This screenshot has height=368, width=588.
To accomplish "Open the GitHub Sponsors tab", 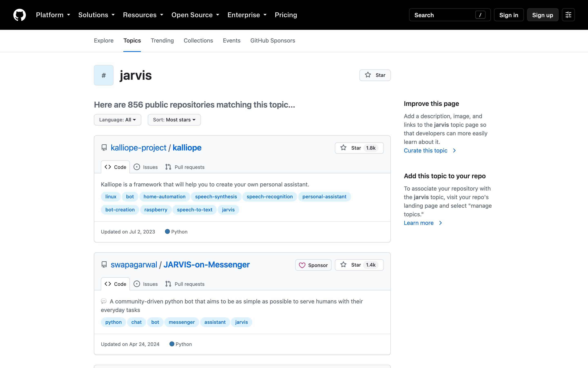I will [x=273, y=41].
